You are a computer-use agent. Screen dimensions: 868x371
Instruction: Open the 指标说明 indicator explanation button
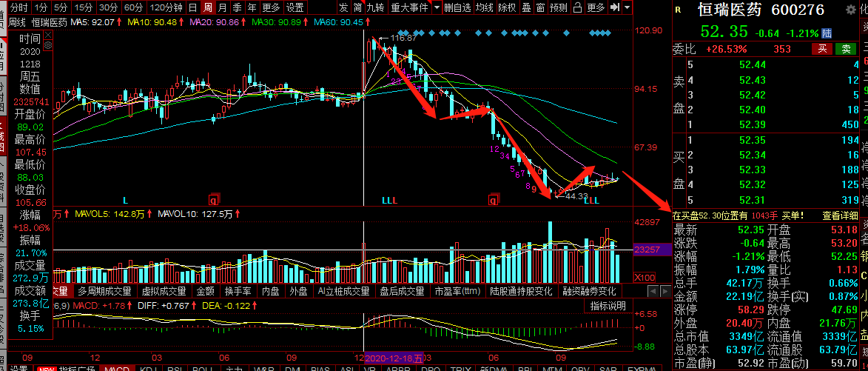tap(608, 306)
